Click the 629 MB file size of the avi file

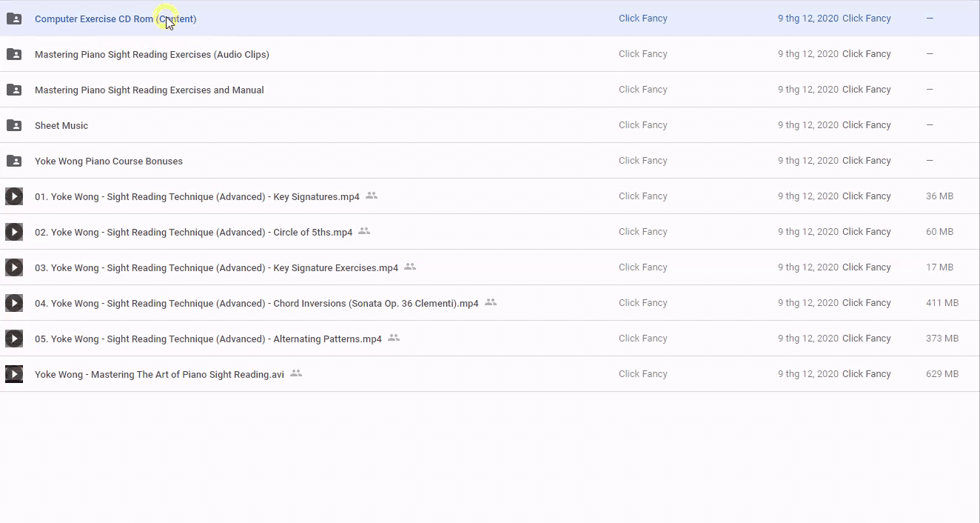[942, 374]
